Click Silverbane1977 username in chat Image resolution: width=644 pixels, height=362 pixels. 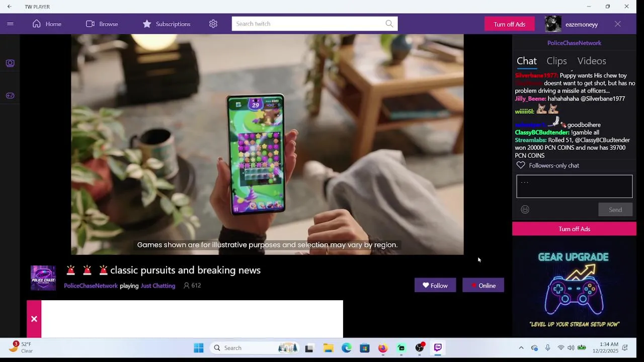(536, 75)
